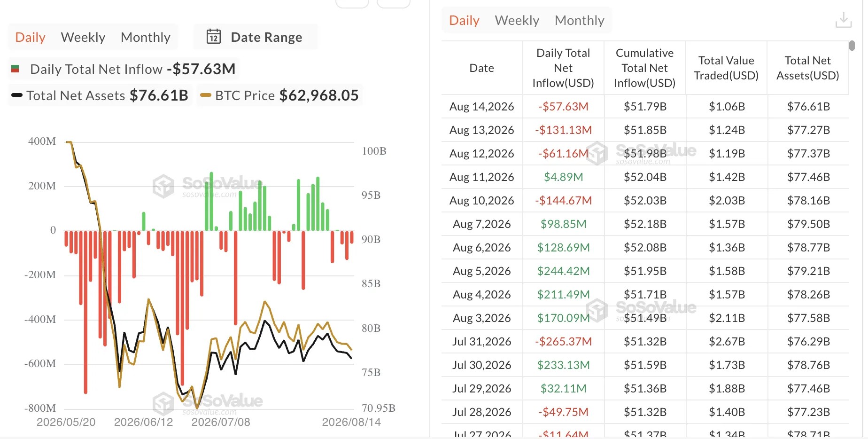Click the $244.42M inflow cell
Image resolution: width=868 pixels, height=439 pixels.
point(563,271)
